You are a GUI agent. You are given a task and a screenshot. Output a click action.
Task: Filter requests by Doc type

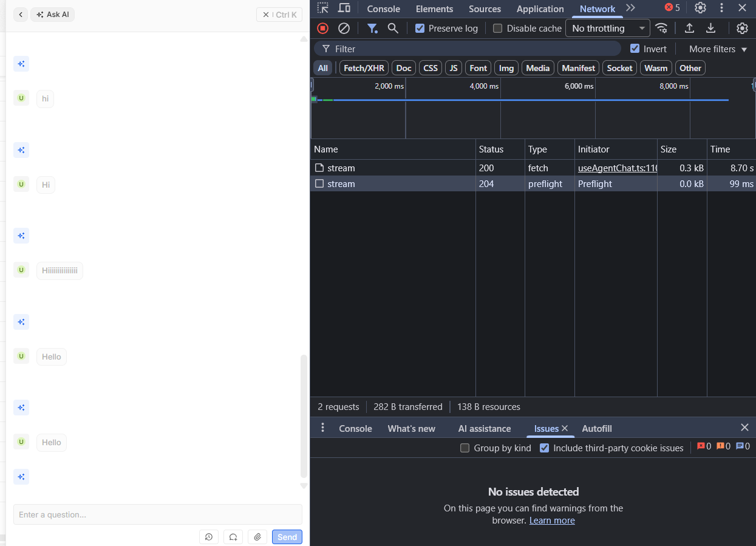(x=404, y=68)
